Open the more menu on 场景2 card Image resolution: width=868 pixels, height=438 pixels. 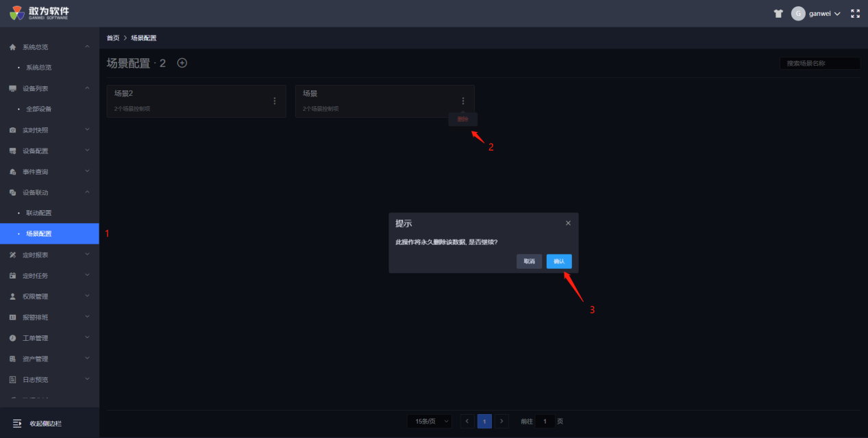[275, 101]
